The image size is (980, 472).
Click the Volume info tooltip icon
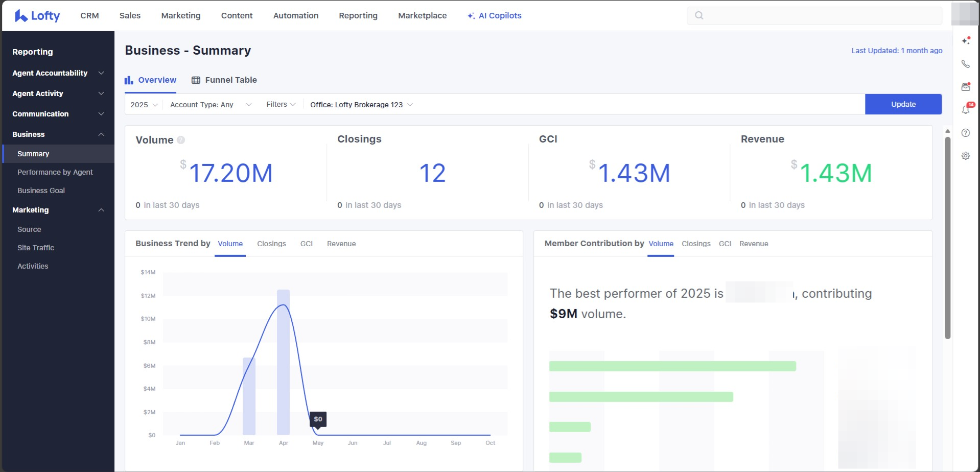181,140
